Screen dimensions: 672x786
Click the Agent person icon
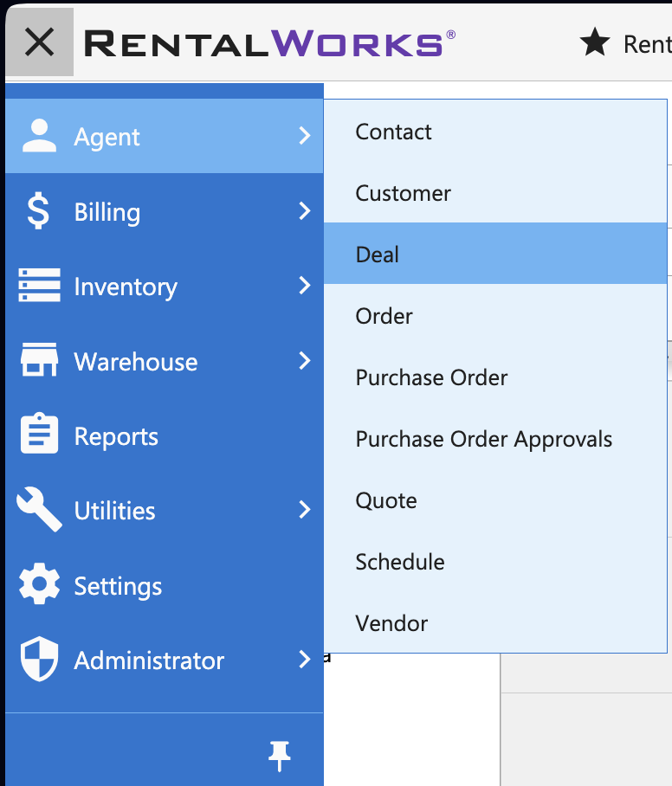39,136
